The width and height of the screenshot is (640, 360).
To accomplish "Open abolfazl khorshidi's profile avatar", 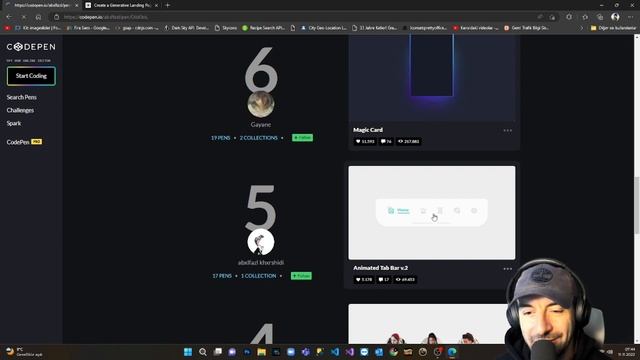I will click(261, 242).
